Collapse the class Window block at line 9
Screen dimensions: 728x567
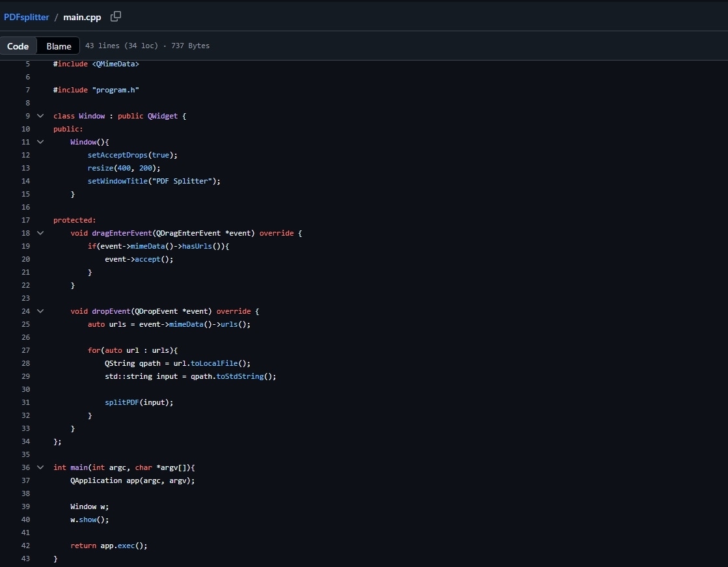40,116
